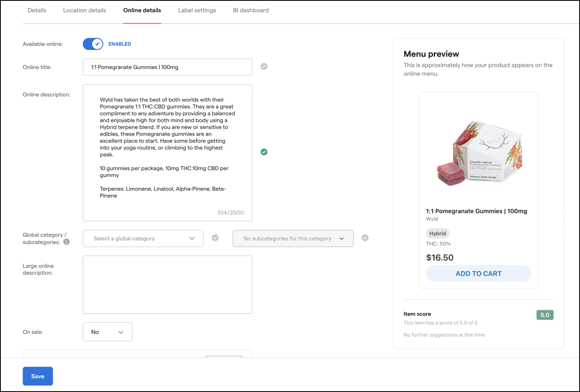The width and height of the screenshot is (580, 392).
Task: Click the checkmark icon after global category dropdown
Action: [215, 238]
